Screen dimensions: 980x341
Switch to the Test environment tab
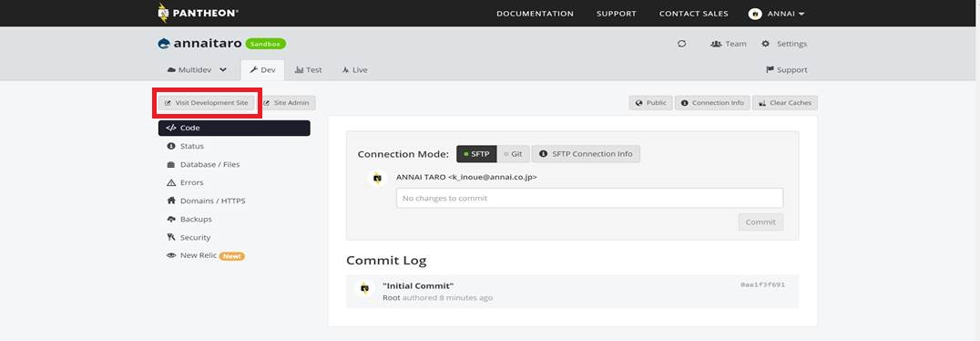pyautogui.click(x=308, y=70)
